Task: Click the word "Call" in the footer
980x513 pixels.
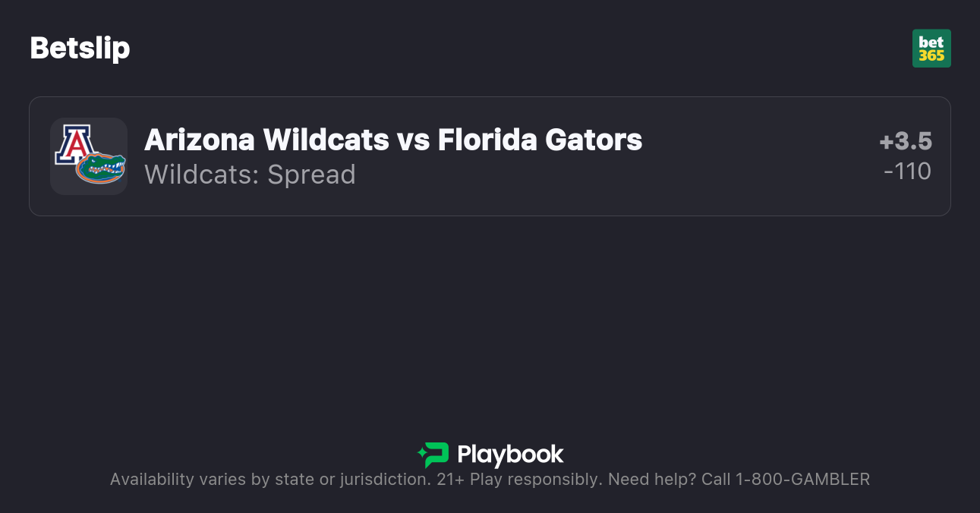Action: point(715,480)
